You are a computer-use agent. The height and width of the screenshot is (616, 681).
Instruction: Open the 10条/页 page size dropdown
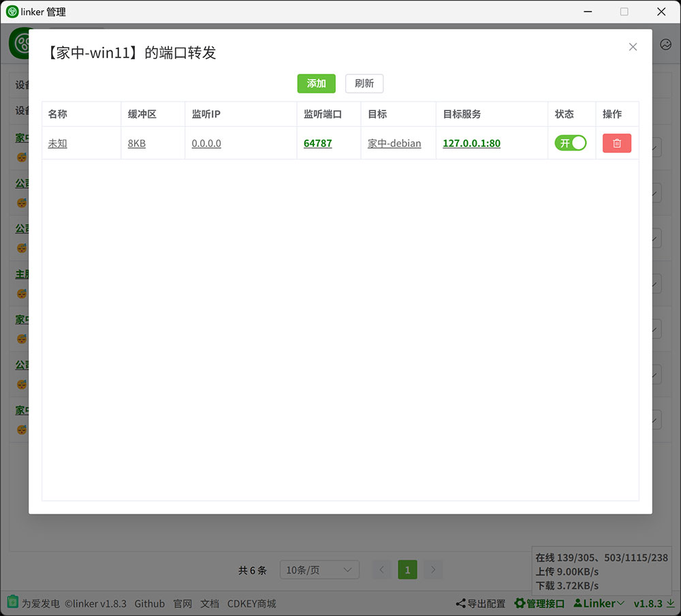[319, 570]
